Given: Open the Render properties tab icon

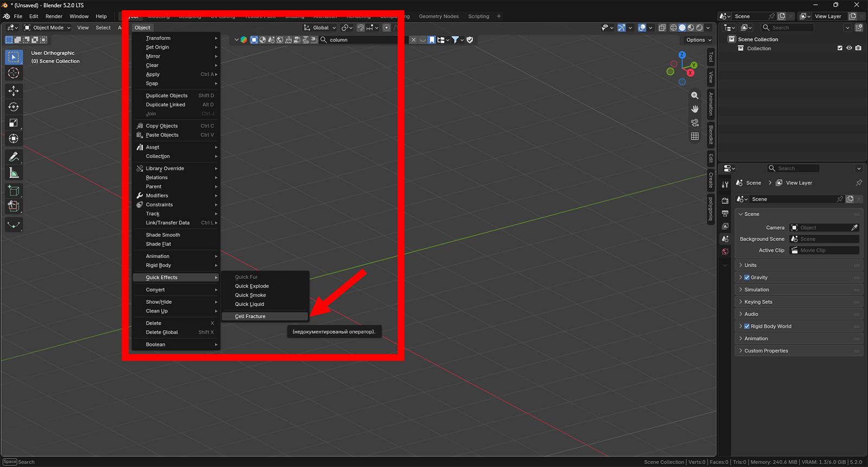Looking at the screenshot, I should pos(725,201).
